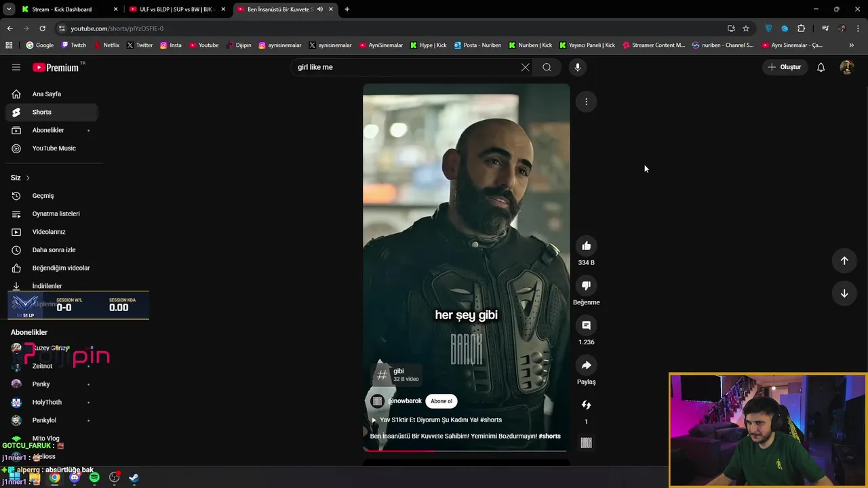Open the Pankylol subscription channel
The height and width of the screenshot is (488, 868).
click(x=52, y=420)
